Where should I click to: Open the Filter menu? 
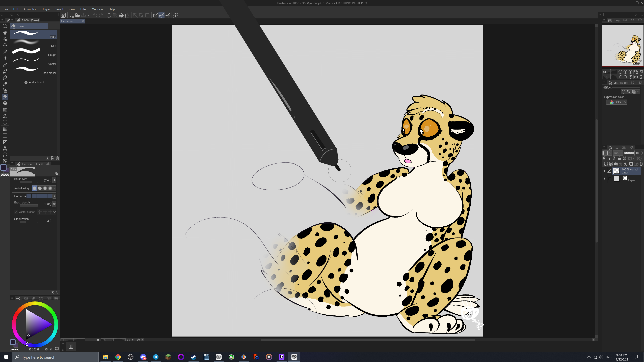(83, 9)
